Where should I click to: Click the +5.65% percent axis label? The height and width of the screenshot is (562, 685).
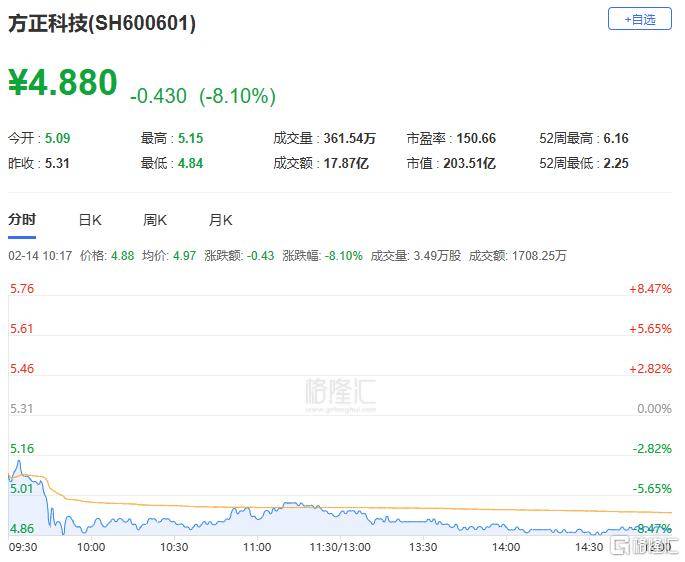coord(650,329)
